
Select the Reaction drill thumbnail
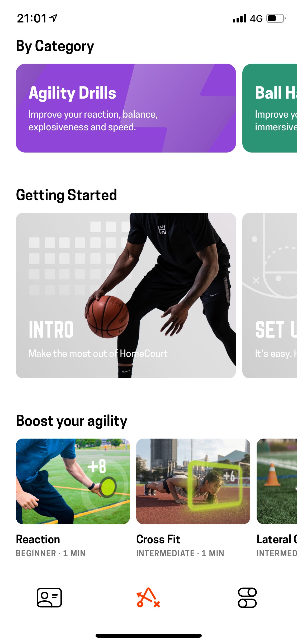[73, 481]
